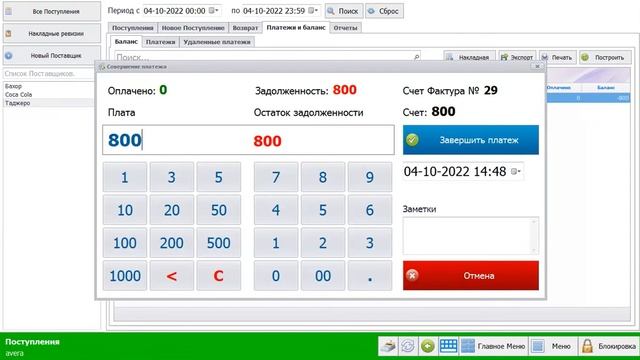Tap the 2 key on numeric keypad
This screenshot has height=360, width=640.
tap(323, 243)
